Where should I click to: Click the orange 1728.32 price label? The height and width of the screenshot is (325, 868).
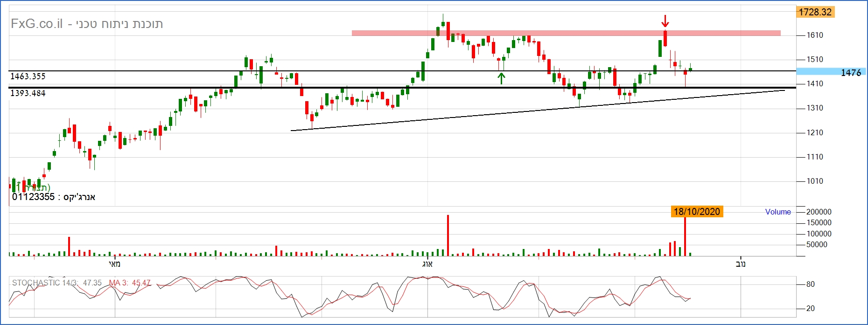point(815,12)
